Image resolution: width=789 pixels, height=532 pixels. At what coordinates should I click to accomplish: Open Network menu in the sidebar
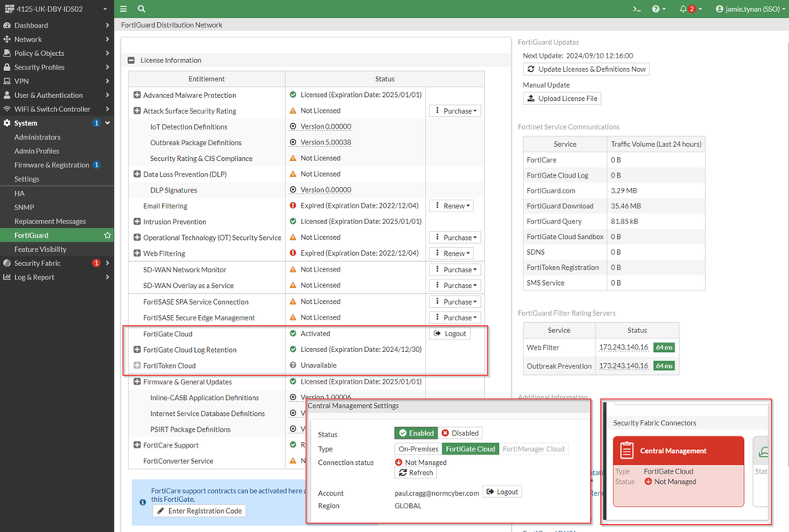click(56, 39)
